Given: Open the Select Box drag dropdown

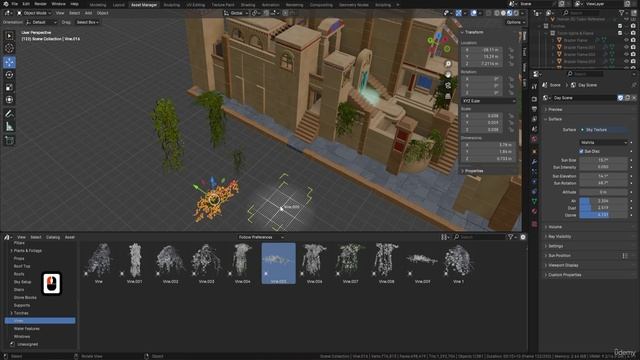Looking at the screenshot, I should [88, 22].
